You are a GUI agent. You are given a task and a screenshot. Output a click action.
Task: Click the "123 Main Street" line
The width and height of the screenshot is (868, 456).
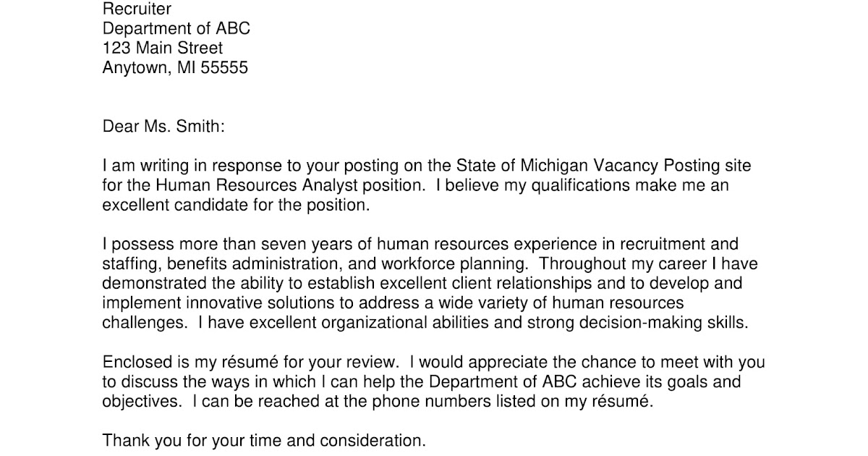click(x=163, y=48)
